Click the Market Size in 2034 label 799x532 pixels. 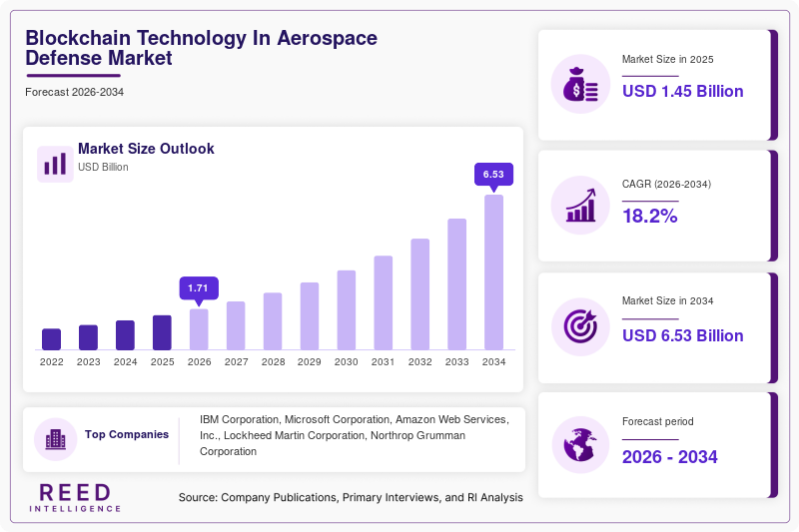[x=667, y=300]
